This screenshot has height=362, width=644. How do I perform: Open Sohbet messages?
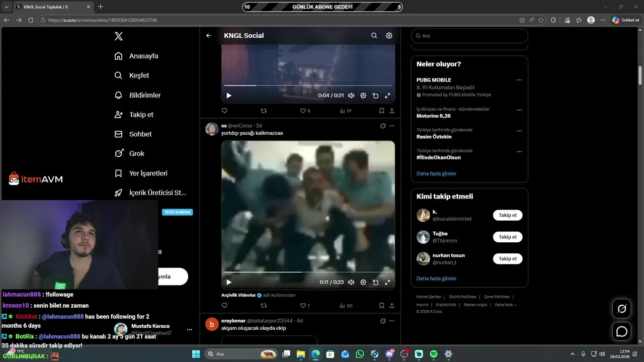133,134
